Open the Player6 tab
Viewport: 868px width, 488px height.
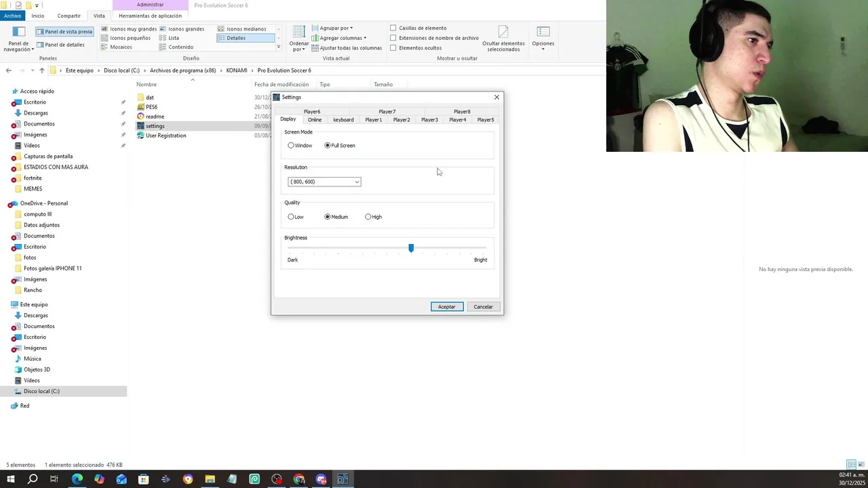[x=312, y=112]
